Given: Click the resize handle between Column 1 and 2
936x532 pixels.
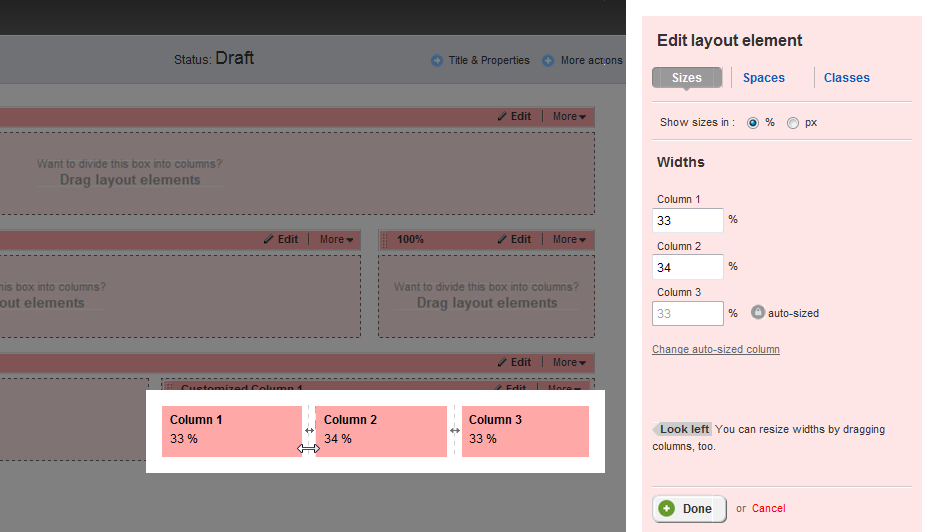Looking at the screenshot, I should point(309,431).
